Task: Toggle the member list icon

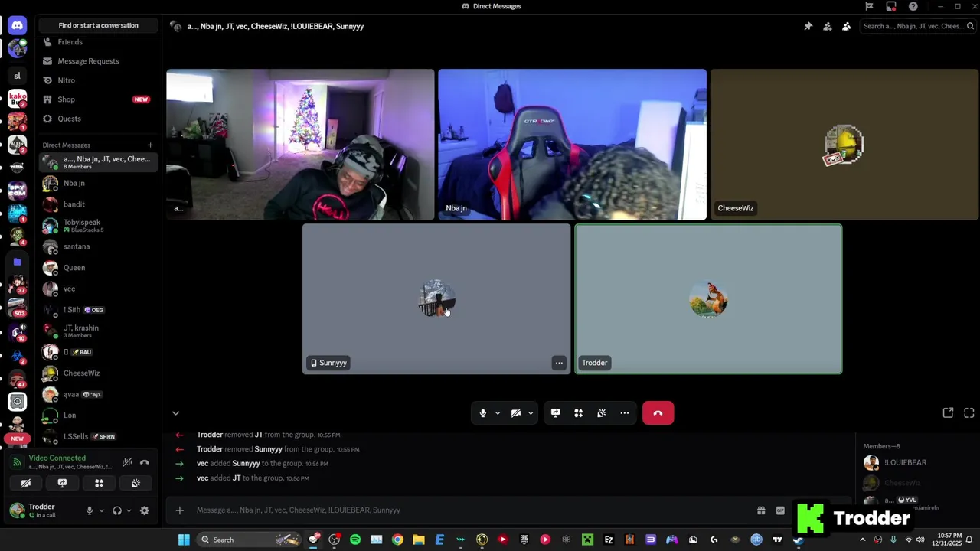Action: pos(846,26)
